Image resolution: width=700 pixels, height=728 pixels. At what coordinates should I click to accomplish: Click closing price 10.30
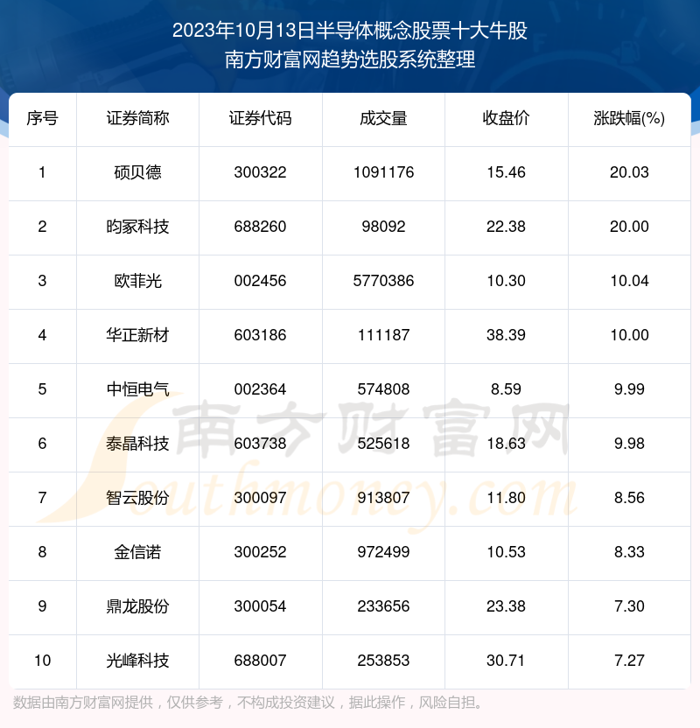pos(506,281)
